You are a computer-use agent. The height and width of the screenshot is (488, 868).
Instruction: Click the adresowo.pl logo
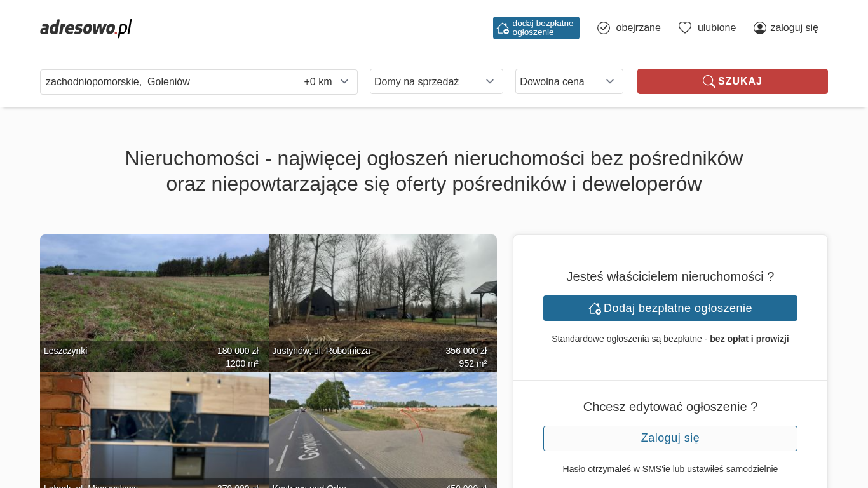pyautogui.click(x=86, y=28)
